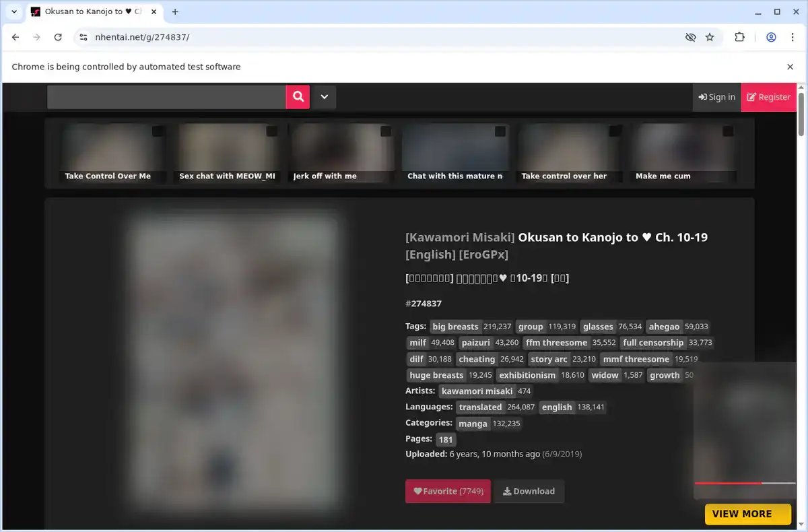Select the 'full censorship' tag
The height and width of the screenshot is (532, 808).
pos(666,343)
